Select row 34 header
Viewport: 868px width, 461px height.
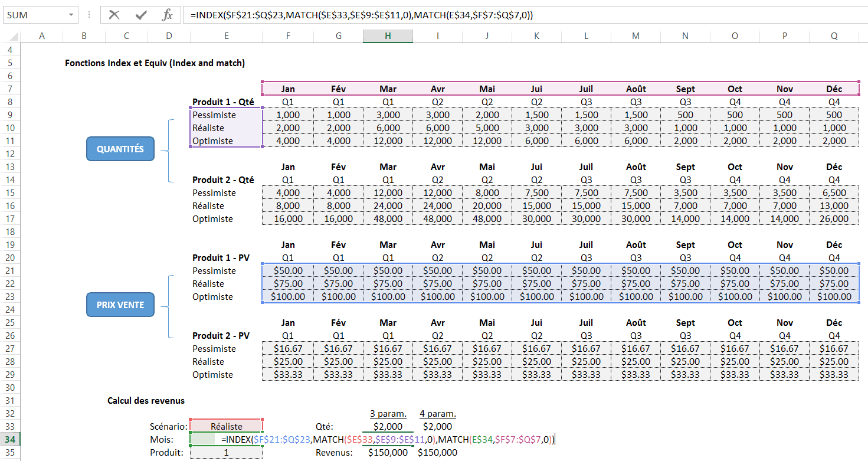click(10, 439)
